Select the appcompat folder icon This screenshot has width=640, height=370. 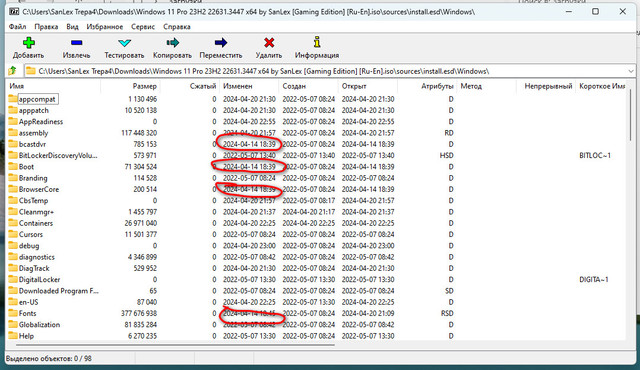(x=13, y=99)
